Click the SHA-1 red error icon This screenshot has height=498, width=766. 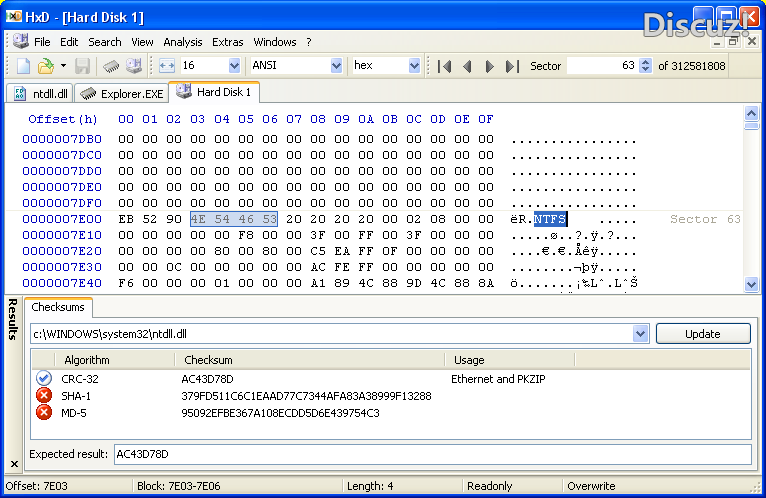click(43, 395)
